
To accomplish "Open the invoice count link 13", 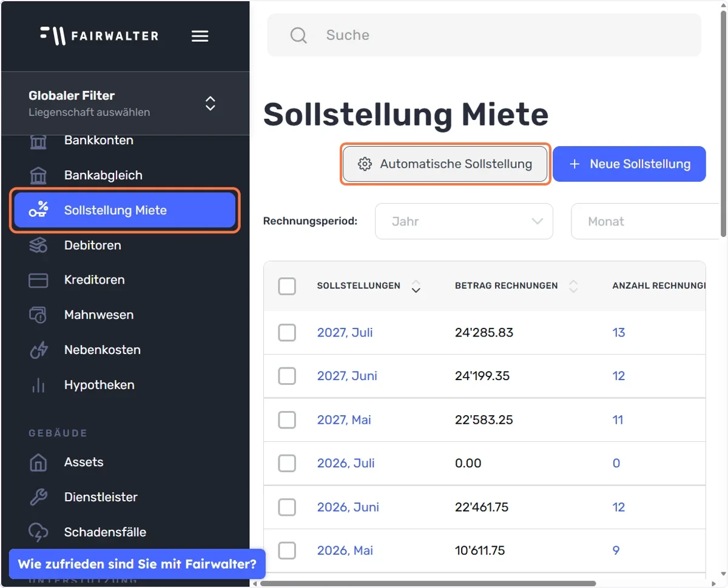I will click(619, 333).
